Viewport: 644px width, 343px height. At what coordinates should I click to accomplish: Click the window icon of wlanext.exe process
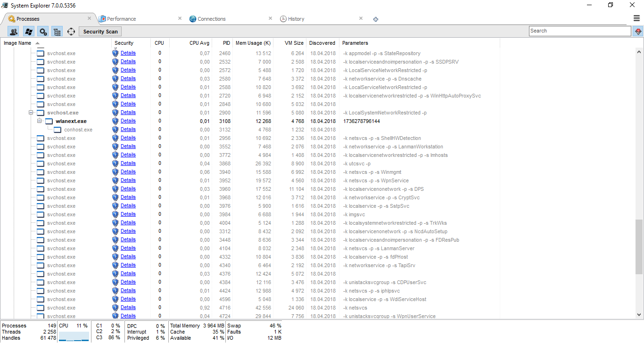click(x=49, y=121)
